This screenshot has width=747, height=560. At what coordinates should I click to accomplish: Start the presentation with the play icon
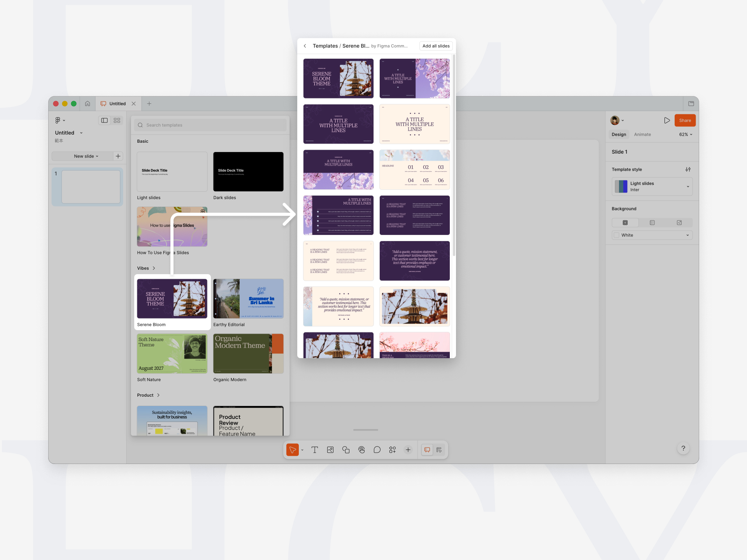(x=667, y=121)
